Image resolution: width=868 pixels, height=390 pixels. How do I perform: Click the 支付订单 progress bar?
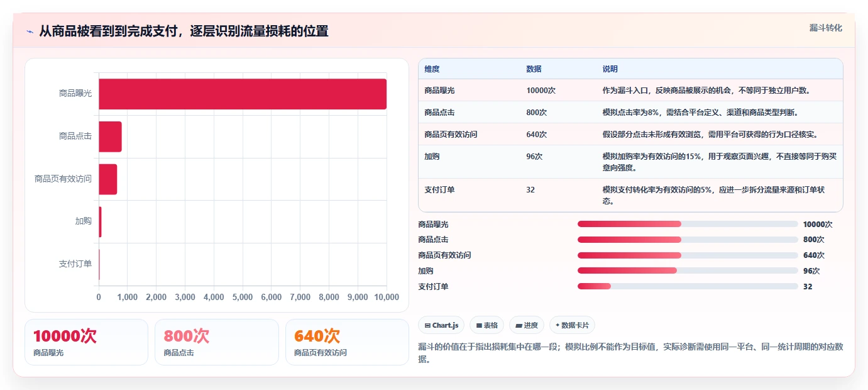click(688, 286)
